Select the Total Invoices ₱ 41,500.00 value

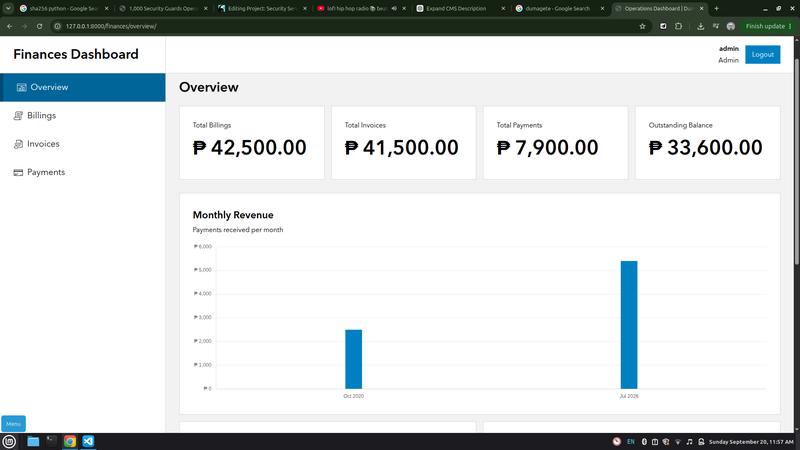(x=402, y=148)
